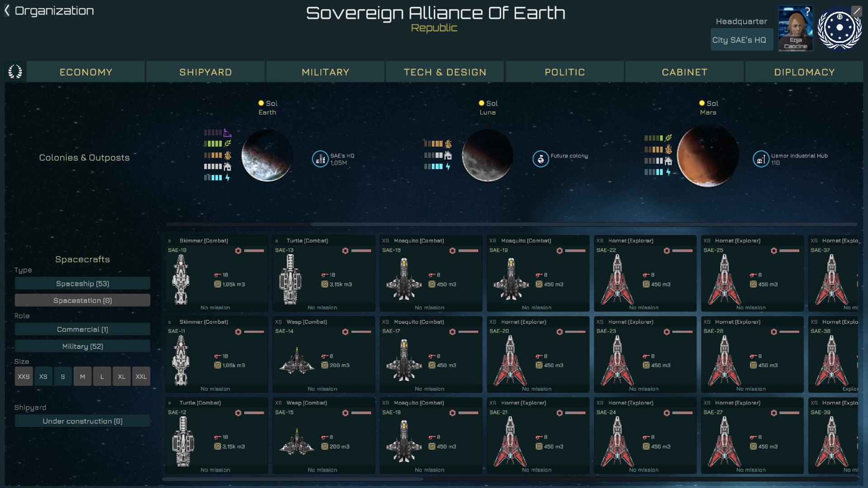Open the SAE's HQ city icon
The height and width of the screenshot is (488, 868).
(320, 159)
